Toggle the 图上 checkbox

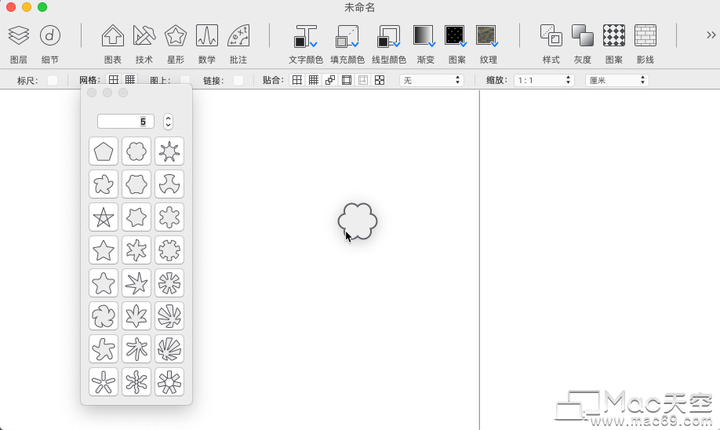[185, 80]
